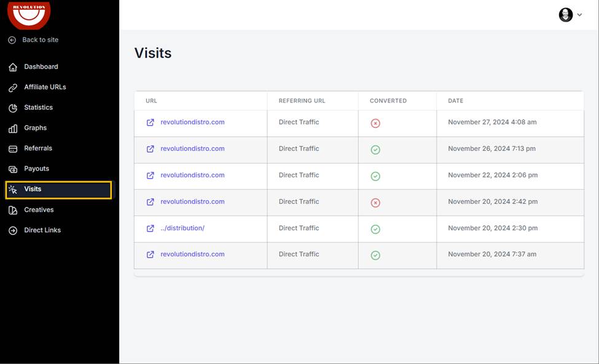Click the Dashboard home icon
The height and width of the screenshot is (364, 599).
[x=13, y=67]
